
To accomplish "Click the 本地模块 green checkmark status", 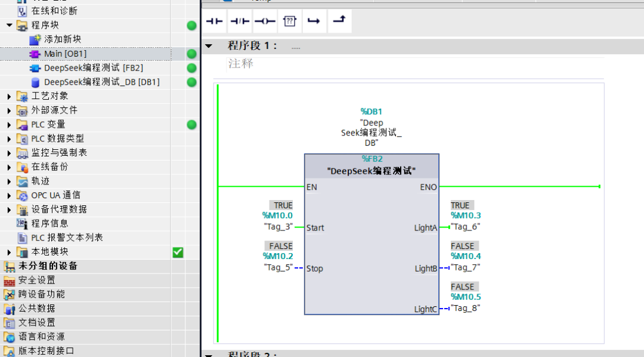I will tap(178, 252).
